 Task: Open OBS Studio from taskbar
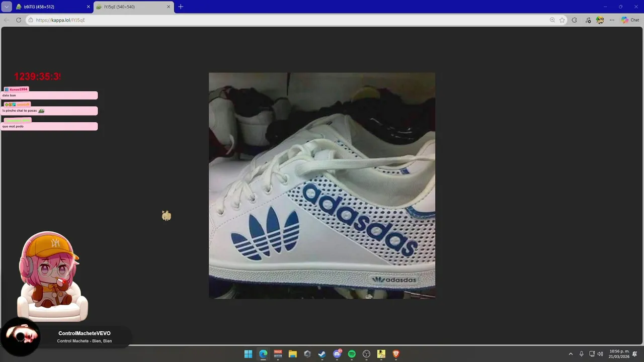(x=367, y=354)
